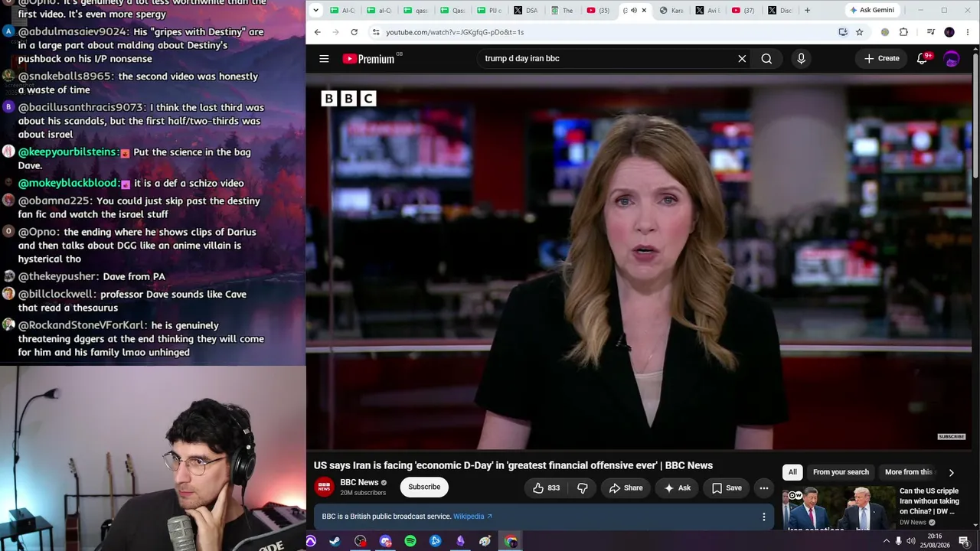Open 'Can the US cripple Iran' video title
Image resolution: width=980 pixels, height=551 pixels.
929,501
